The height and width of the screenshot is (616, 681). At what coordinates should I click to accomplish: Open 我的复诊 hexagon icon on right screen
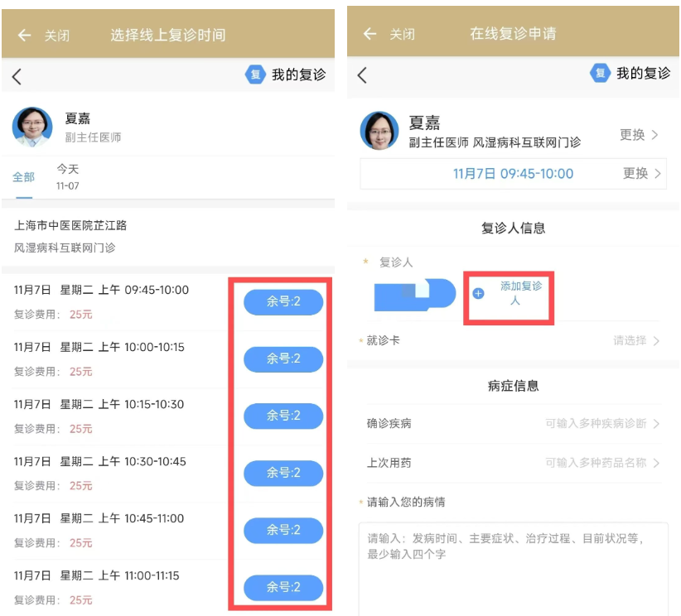pyautogui.click(x=600, y=73)
